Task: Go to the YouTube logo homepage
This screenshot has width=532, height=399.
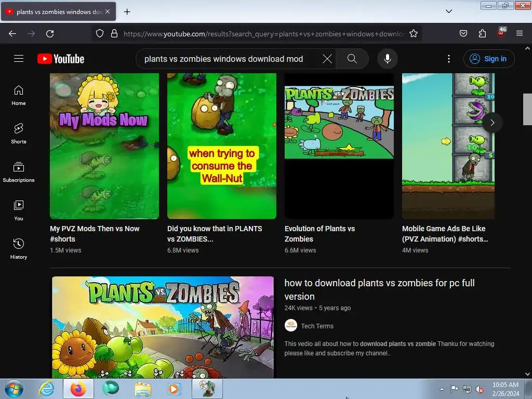Action: pos(61,59)
